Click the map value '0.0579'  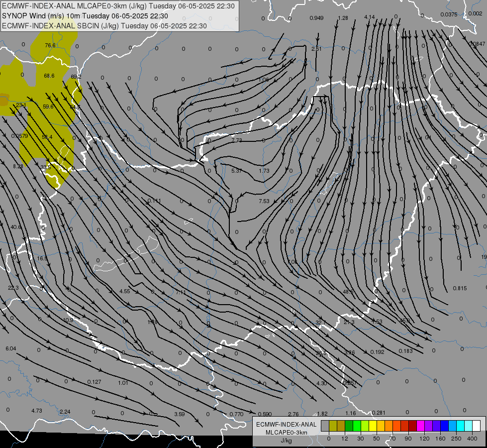point(19,136)
